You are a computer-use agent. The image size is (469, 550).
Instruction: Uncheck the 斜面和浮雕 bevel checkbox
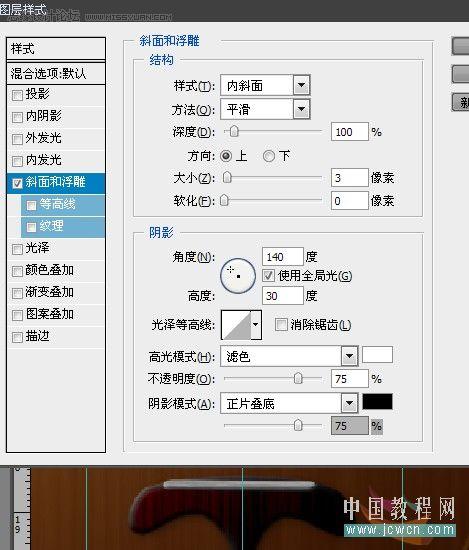click(17, 183)
